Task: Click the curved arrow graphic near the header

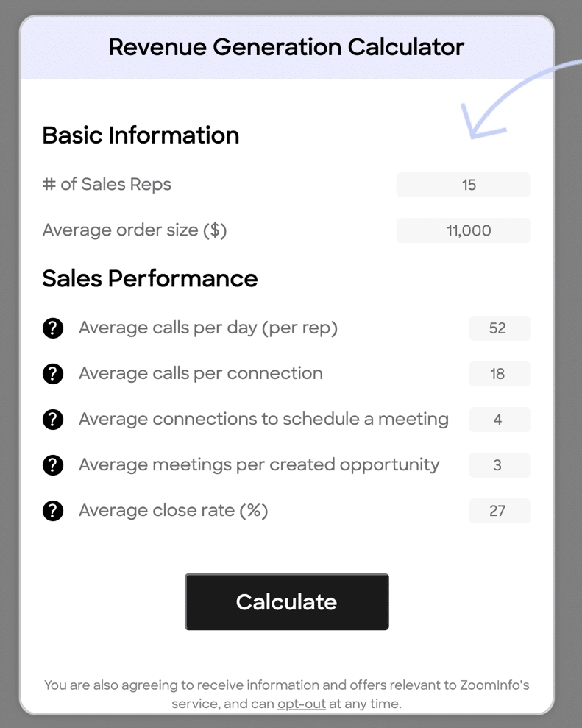Action: point(515,103)
